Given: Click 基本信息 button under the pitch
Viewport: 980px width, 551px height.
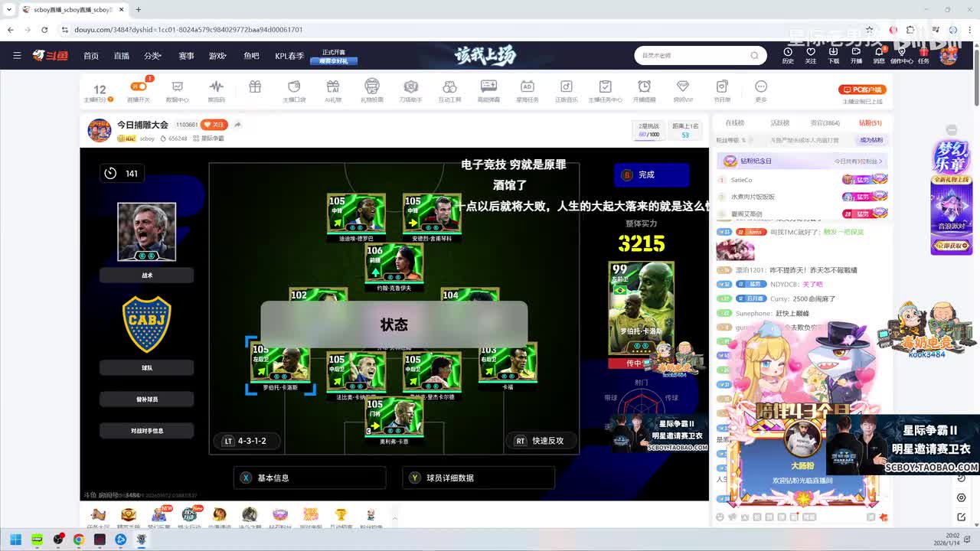Looking at the screenshot, I should click(x=309, y=478).
